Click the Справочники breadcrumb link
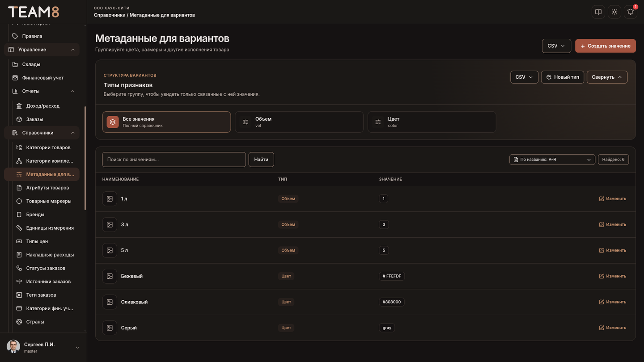 110,15
